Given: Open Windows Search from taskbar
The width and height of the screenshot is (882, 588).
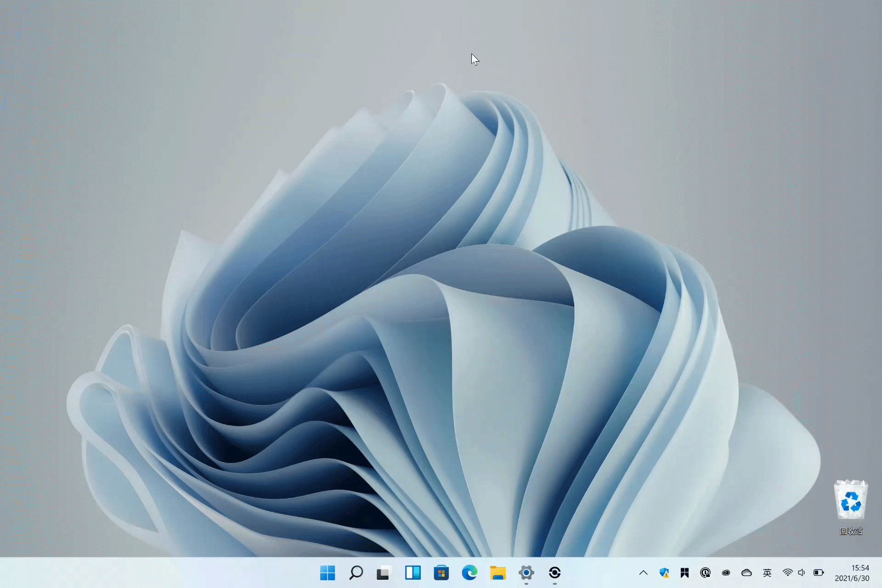Looking at the screenshot, I should click(x=356, y=573).
